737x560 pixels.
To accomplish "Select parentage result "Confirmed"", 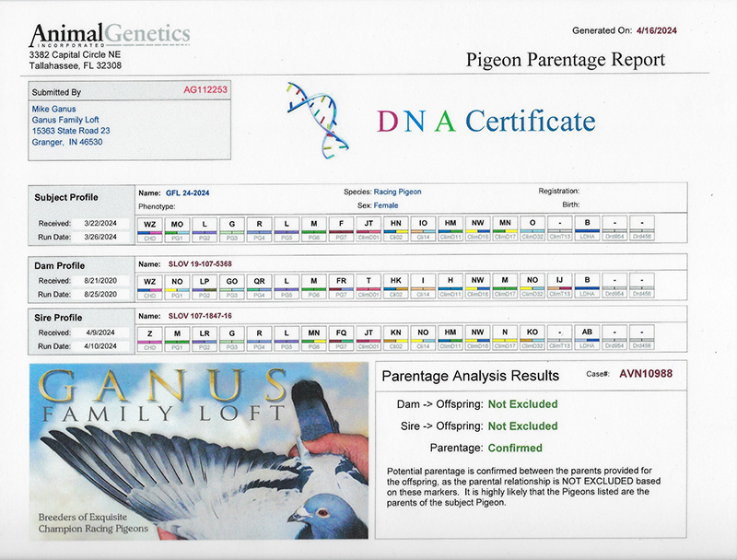I will coord(515,449).
